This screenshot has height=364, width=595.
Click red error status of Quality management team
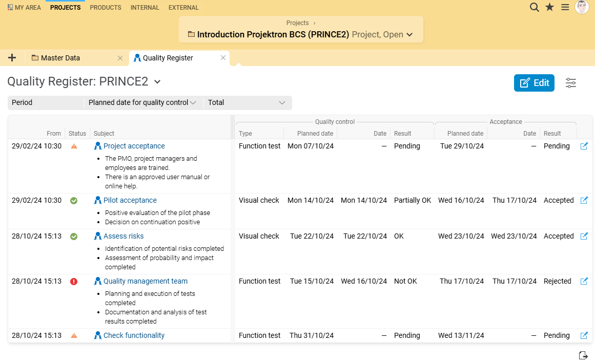click(x=74, y=282)
